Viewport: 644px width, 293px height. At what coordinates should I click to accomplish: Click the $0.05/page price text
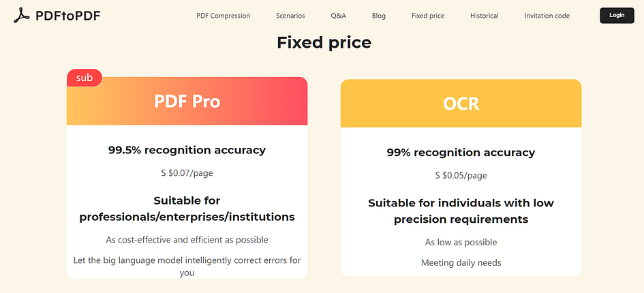[461, 176]
